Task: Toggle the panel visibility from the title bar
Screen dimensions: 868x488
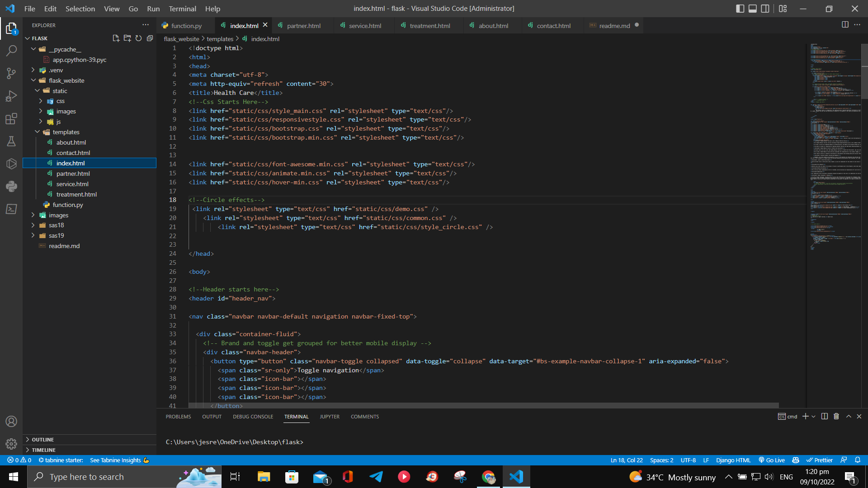Action: click(x=752, y=8)
